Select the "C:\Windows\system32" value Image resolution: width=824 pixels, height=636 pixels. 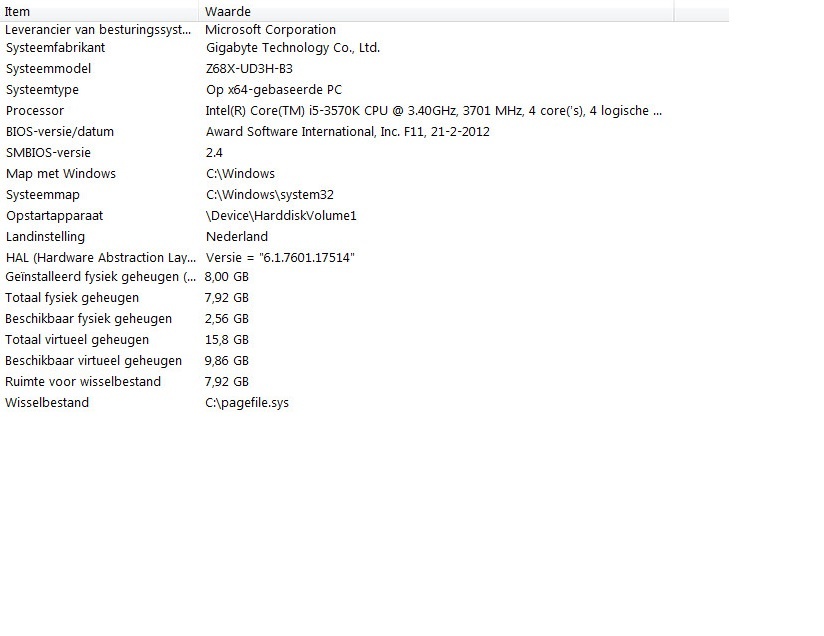(x=270, y=195)
